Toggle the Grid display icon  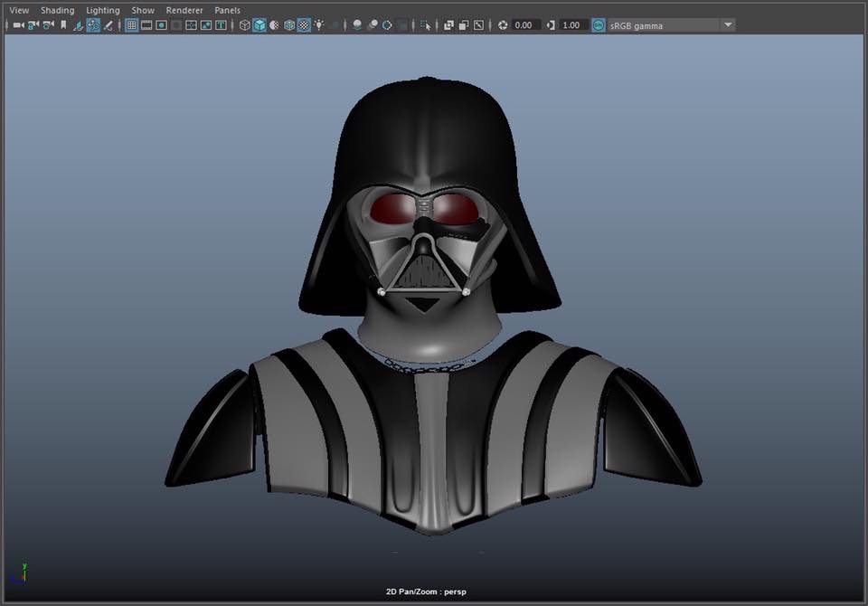click(x=132, y=25)
